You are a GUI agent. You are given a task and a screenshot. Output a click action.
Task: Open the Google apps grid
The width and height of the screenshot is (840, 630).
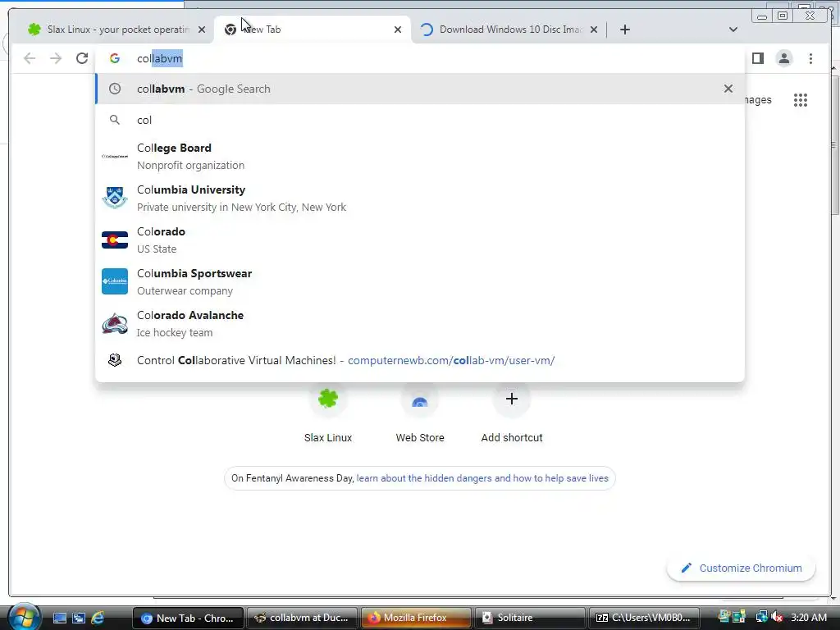tap(801, 100)
